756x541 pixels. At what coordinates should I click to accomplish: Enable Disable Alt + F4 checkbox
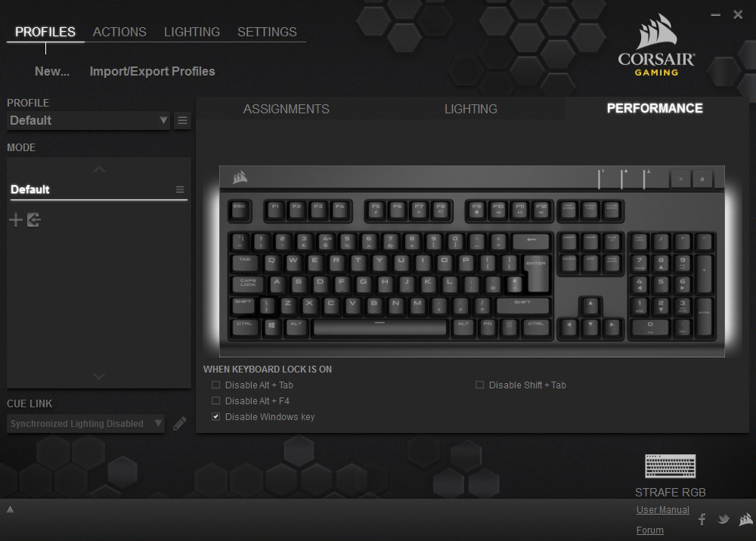click(x=216, y=400)
